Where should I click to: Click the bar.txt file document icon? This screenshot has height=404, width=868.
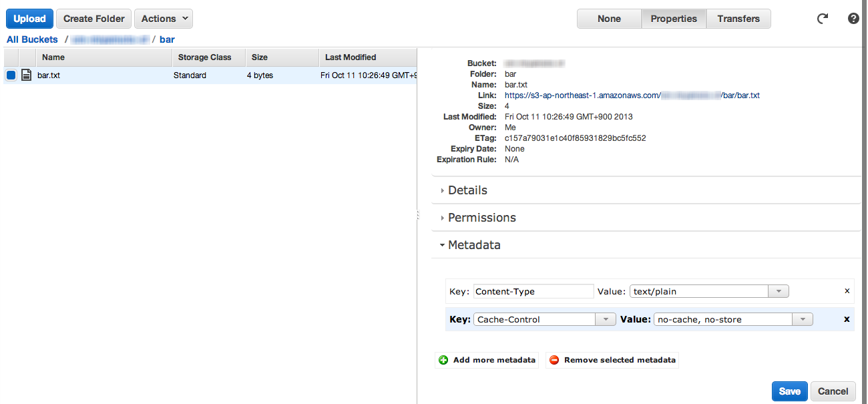(26, 75)
